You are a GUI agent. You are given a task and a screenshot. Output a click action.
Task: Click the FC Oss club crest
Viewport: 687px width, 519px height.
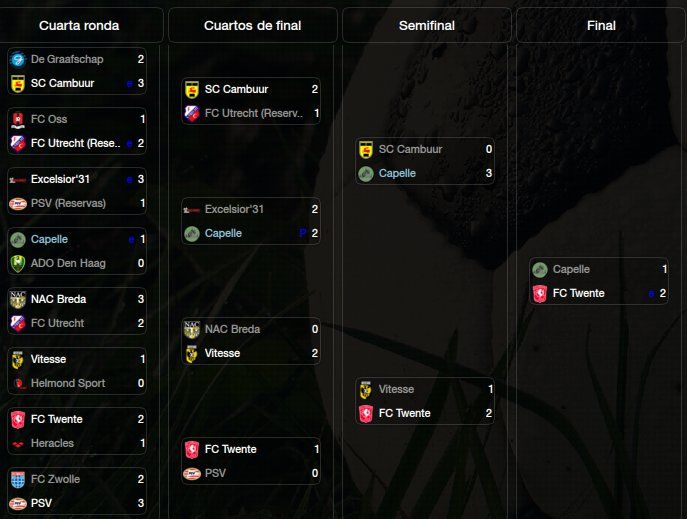coord(18,119)
